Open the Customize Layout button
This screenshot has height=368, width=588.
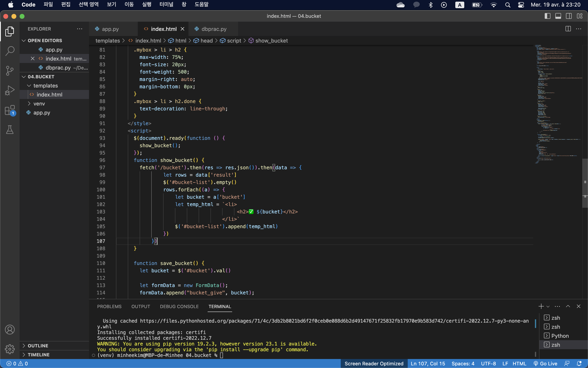pos(579,16)
